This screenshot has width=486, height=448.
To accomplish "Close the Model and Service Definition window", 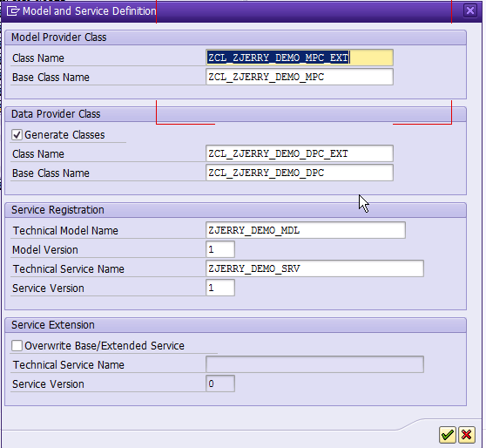I will pyautogui.click(x=470, y=10).
